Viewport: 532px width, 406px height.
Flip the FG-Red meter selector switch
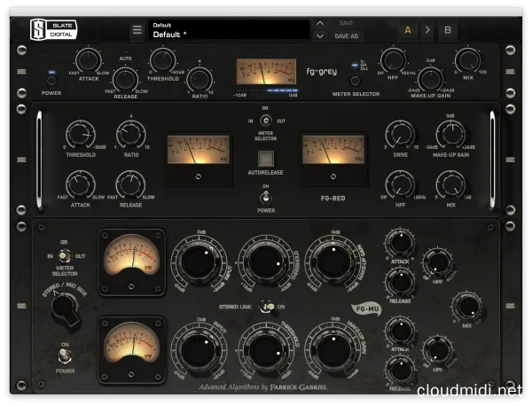click(266, 121)
